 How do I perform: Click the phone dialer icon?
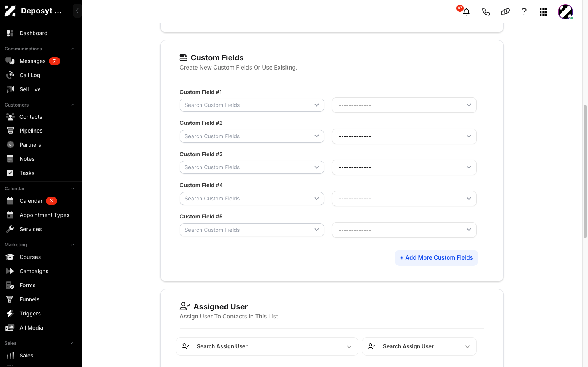pyautogui.click(x=486, y=12)
